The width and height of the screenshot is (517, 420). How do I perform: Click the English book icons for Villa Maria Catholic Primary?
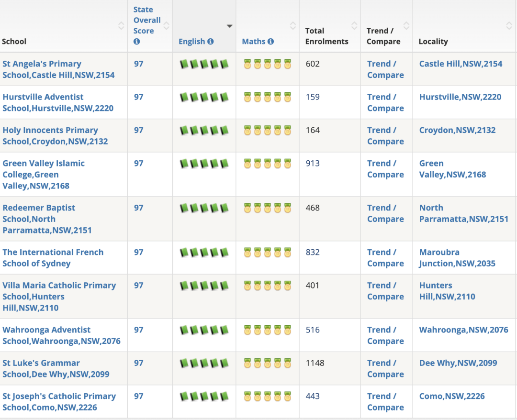tap(204, 286)
